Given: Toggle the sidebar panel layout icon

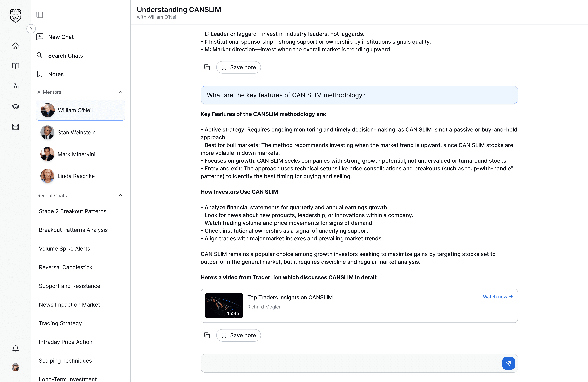Looking at the screenshot, I should [x=40, y=15].
